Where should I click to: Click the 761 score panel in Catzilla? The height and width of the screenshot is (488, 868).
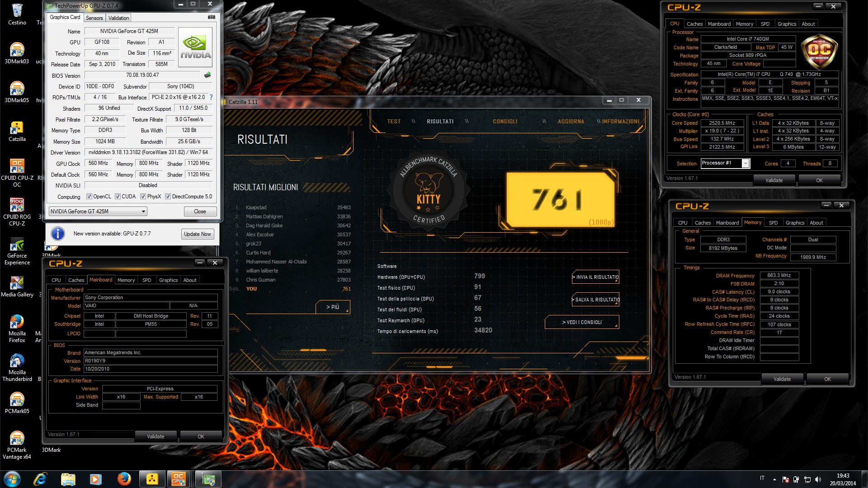[x=560, y=199]
